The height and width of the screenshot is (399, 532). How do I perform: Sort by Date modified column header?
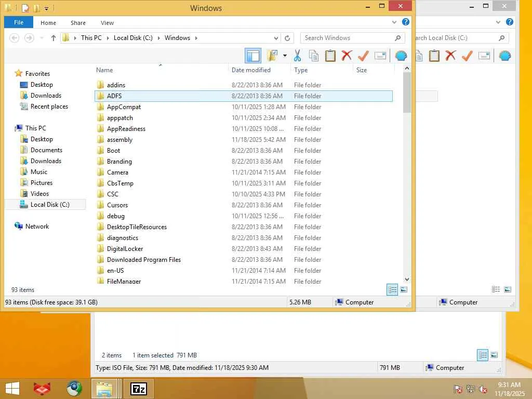[251, 70]
